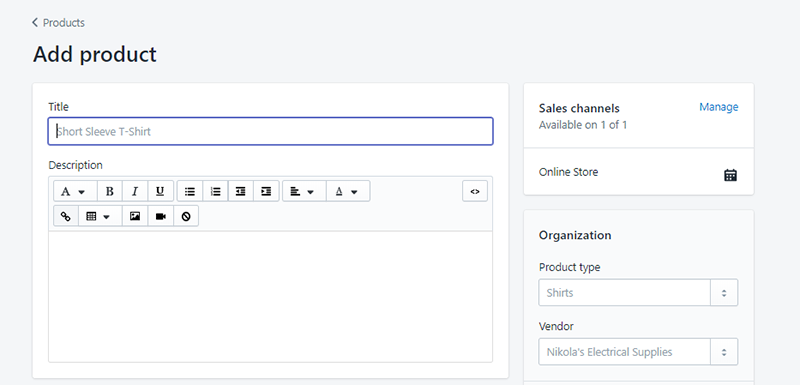This screenshot has height=385, width=800.
Task: Click the Product type dropdown arrows
Action: pos(724,293)
